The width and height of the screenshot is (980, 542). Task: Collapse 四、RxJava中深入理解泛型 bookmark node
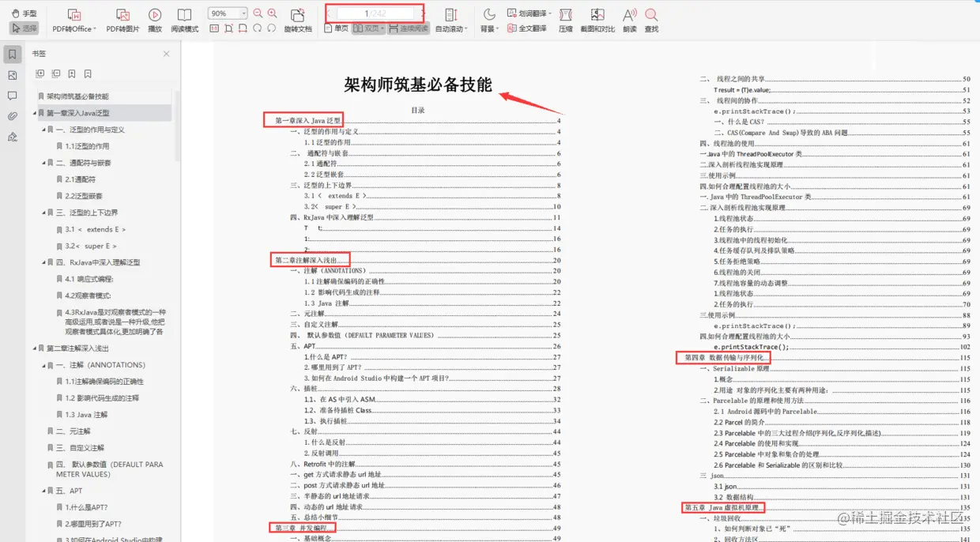point(44,262)
